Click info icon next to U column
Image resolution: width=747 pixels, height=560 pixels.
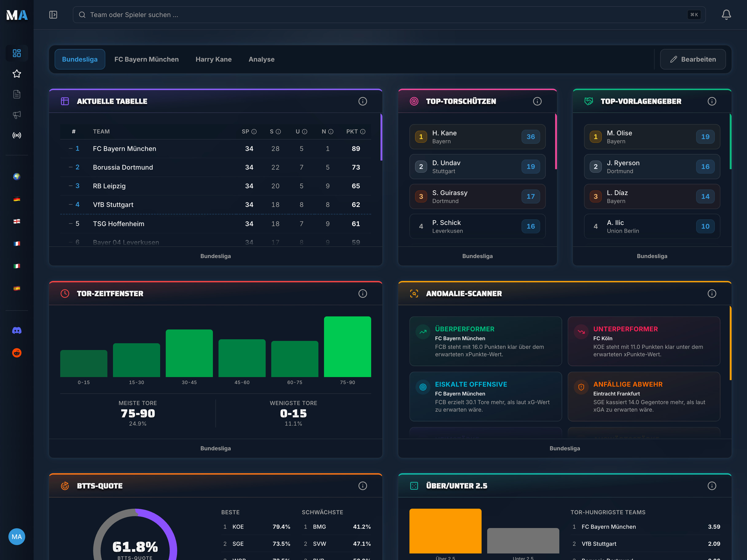click(x=305, y=132)
